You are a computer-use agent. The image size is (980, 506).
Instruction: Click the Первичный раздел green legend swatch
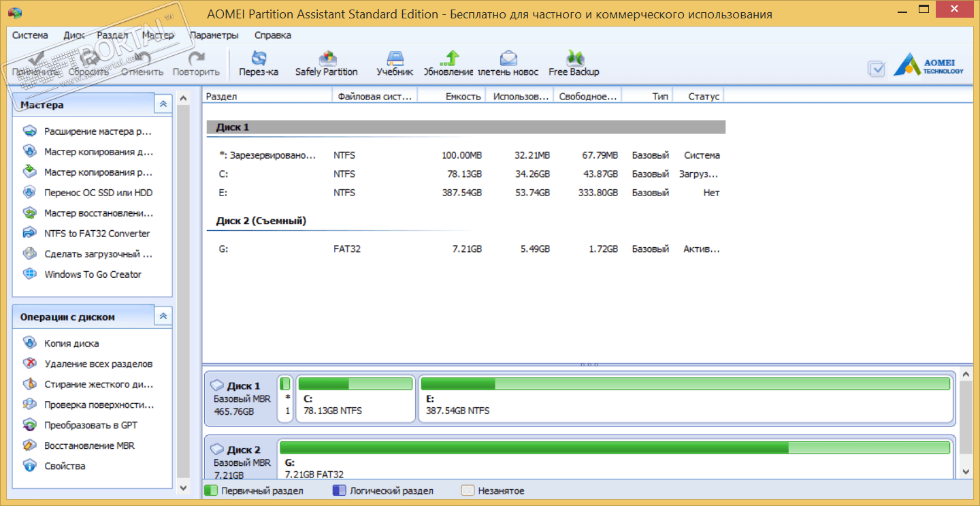(211, 490)
